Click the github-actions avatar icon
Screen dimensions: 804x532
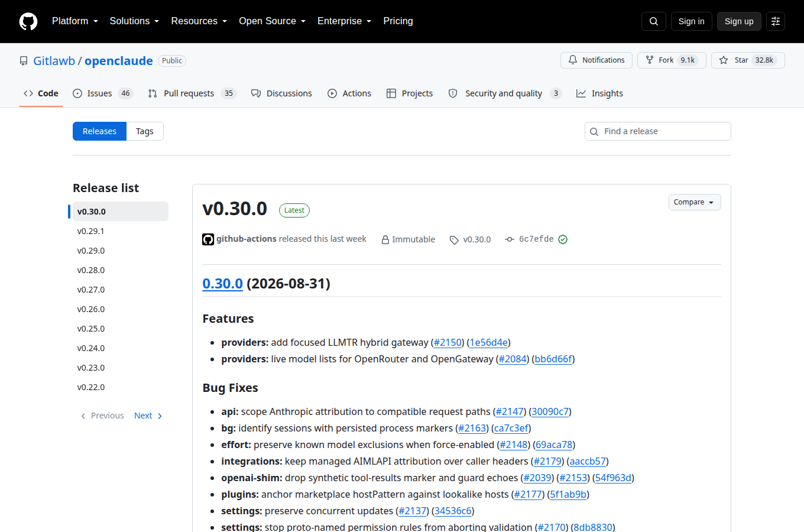pyautogui.click(x=208, y=239)
